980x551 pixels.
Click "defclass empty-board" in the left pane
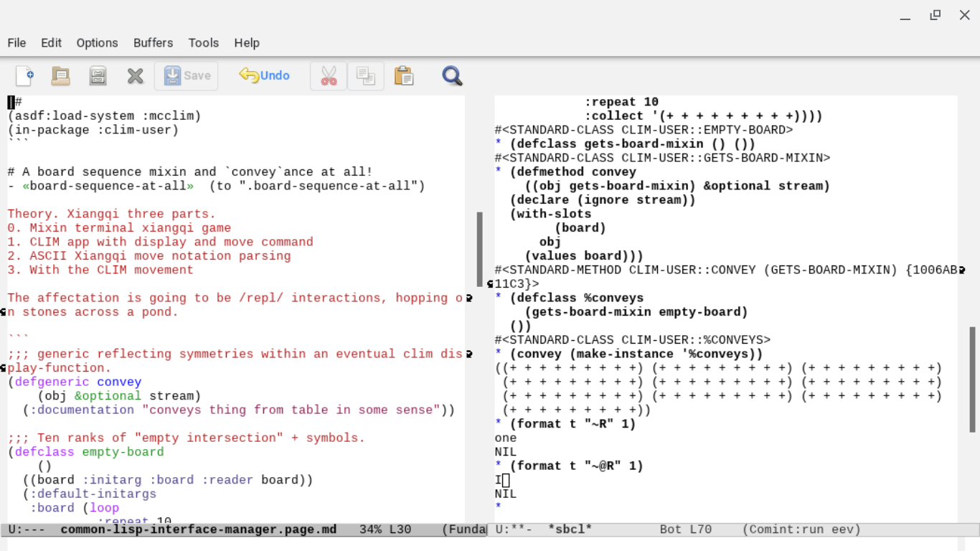89,453
